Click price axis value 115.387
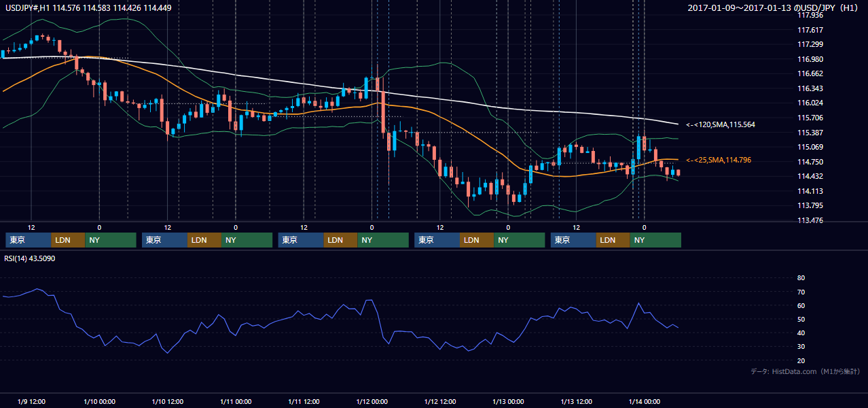The width and height of the screenshot is (868, 408). [x=810, y=133]
